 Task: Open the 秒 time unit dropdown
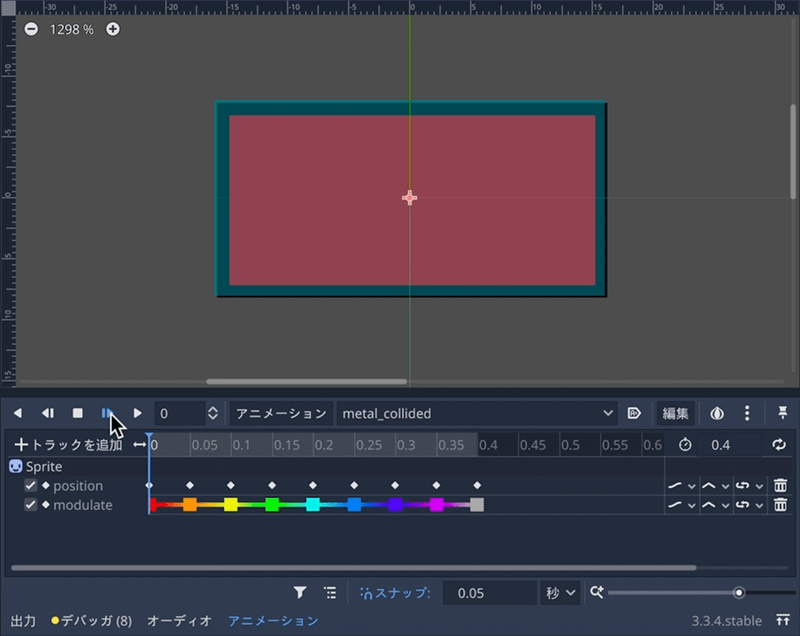pos(559,593)
